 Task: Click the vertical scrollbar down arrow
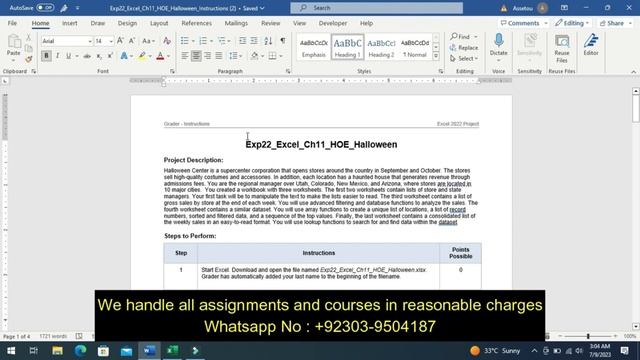636,326
